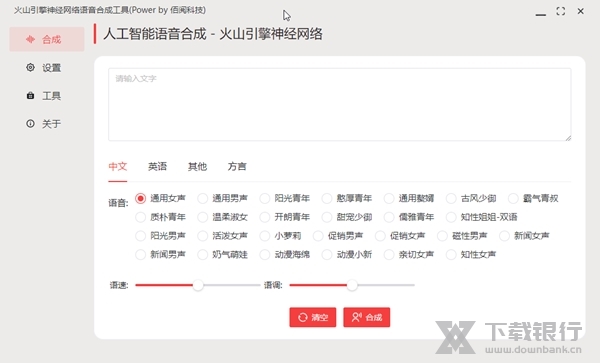Open the 设置 settings page in sidebar
Screen dimensions: 600x363
[x=47, y=68]
